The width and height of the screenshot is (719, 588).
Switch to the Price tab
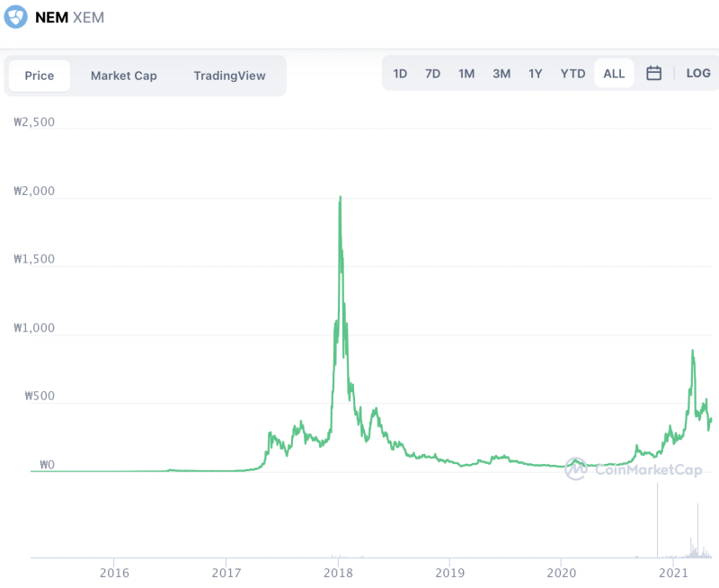40,76
